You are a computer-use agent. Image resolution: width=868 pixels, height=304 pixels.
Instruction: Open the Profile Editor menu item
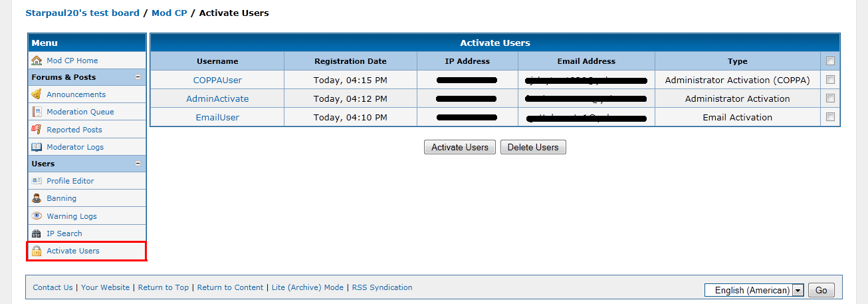click(x=70, y=181)
